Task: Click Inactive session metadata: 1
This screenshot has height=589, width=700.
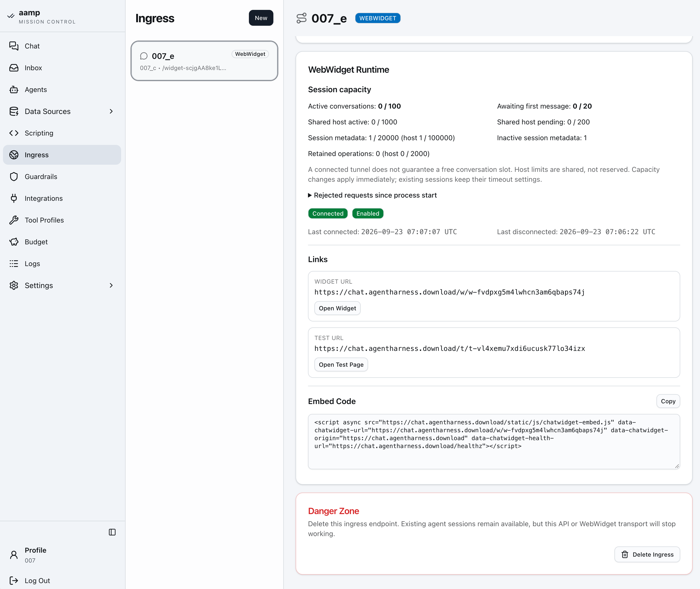Action: click(x=542, y=138)
